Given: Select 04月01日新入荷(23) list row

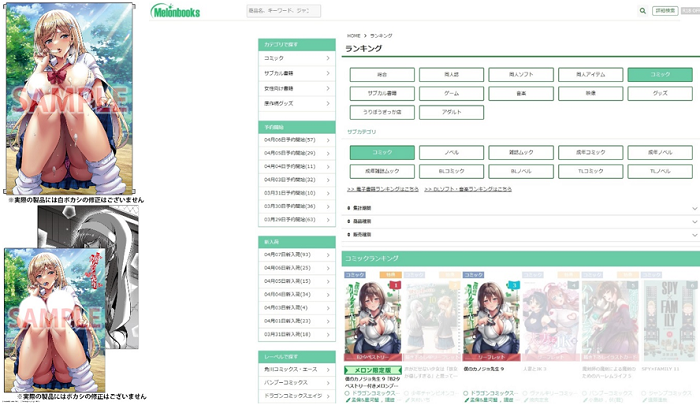Looking at the screenshot, I should (x=297, y=321).
